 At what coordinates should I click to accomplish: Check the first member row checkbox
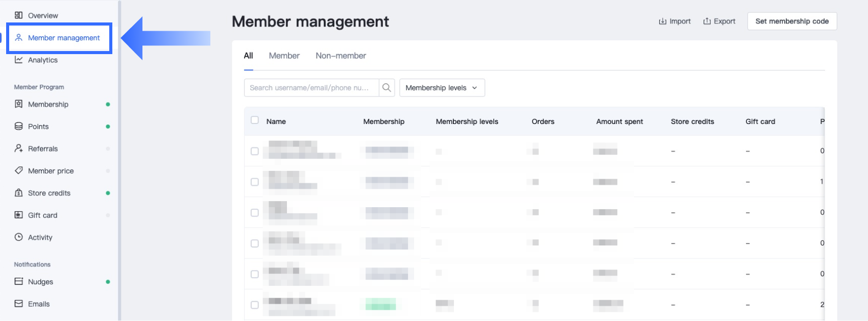point(255,151)
